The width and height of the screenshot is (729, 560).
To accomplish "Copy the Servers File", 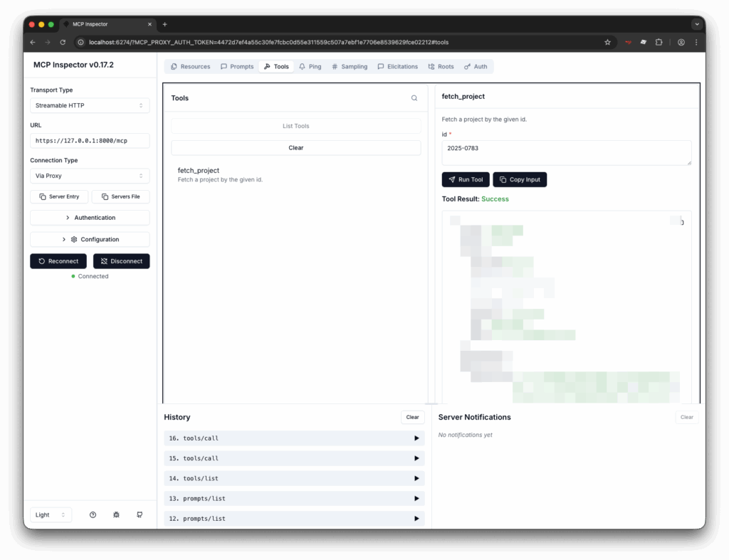I will point(121,196).
